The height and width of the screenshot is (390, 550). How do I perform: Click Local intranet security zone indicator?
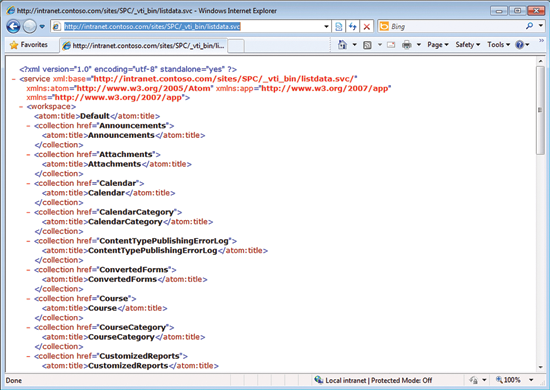373,380
